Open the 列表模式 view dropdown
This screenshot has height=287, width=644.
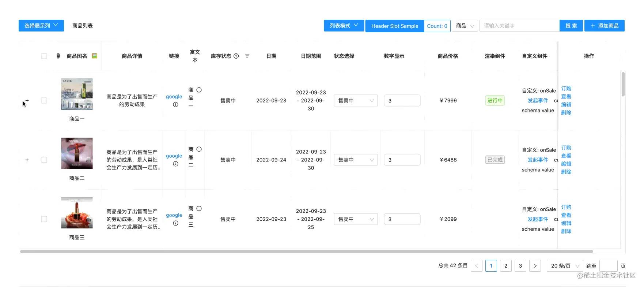[x=344, y=26]
